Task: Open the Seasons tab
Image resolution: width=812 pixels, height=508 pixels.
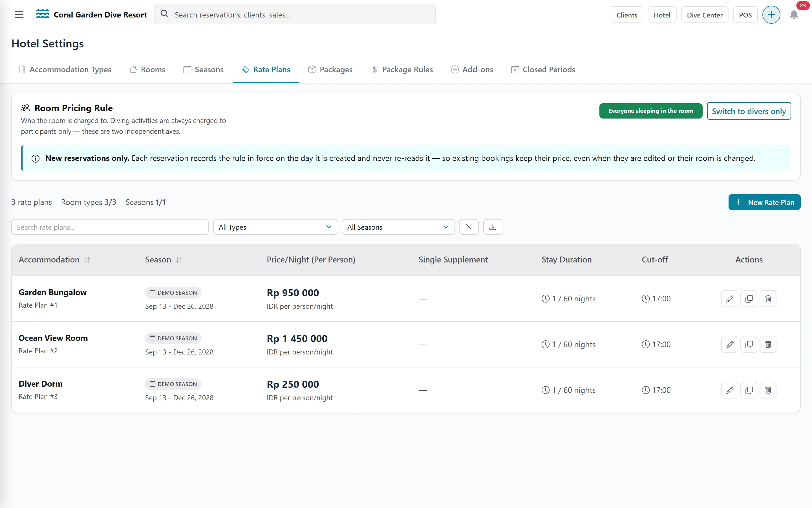Action: 203,69
